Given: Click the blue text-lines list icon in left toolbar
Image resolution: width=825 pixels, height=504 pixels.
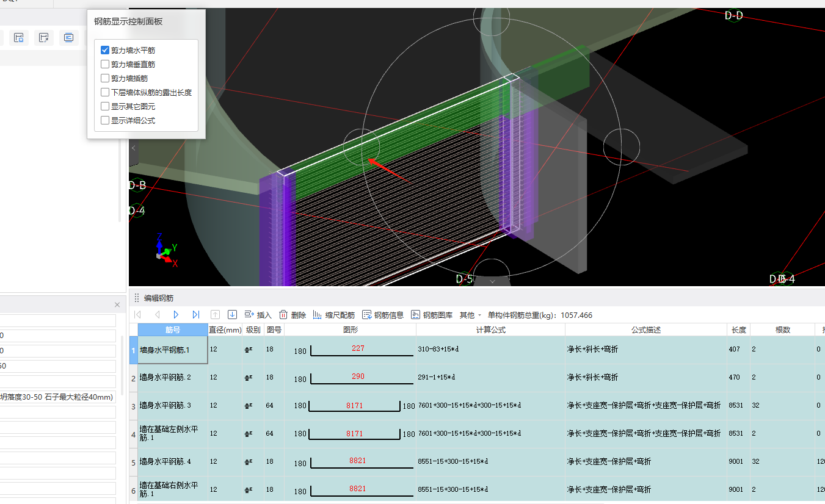Looking at the screenshot, I should pyautogui.click(x=68, y=38).
